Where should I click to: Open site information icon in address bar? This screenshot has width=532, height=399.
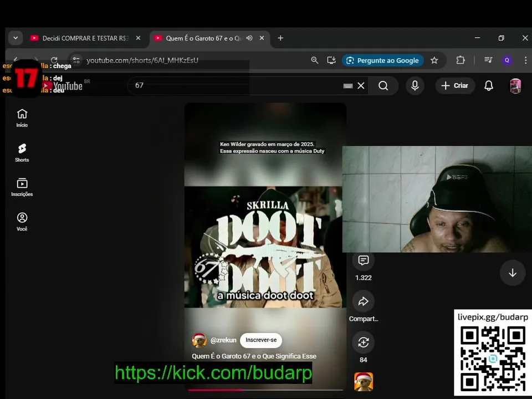click(x=76, y=60)
